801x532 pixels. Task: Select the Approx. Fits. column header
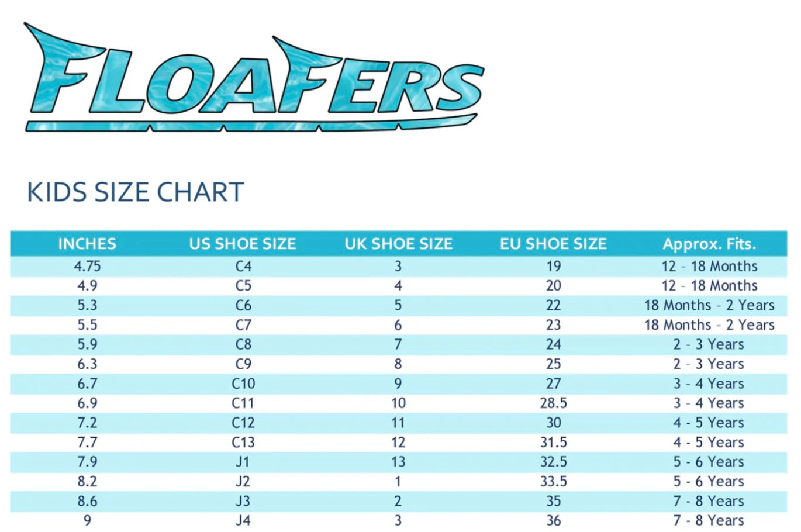[x=709, y=244]
